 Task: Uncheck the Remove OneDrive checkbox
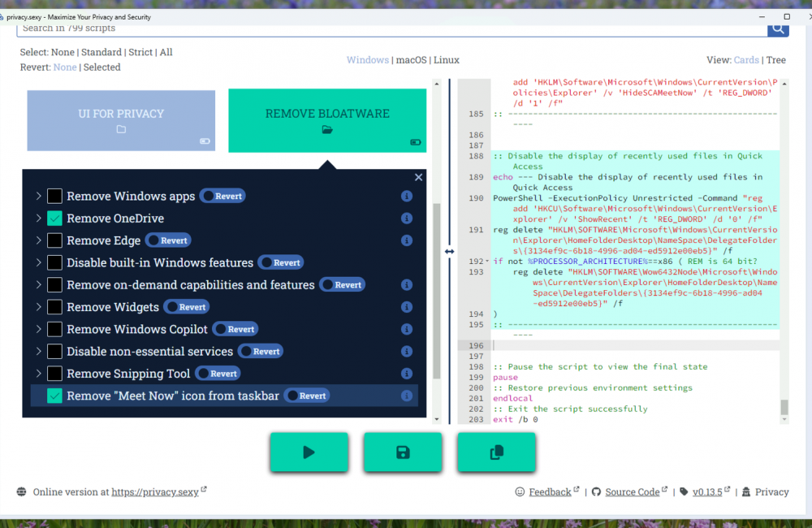(x=54, y=219)
